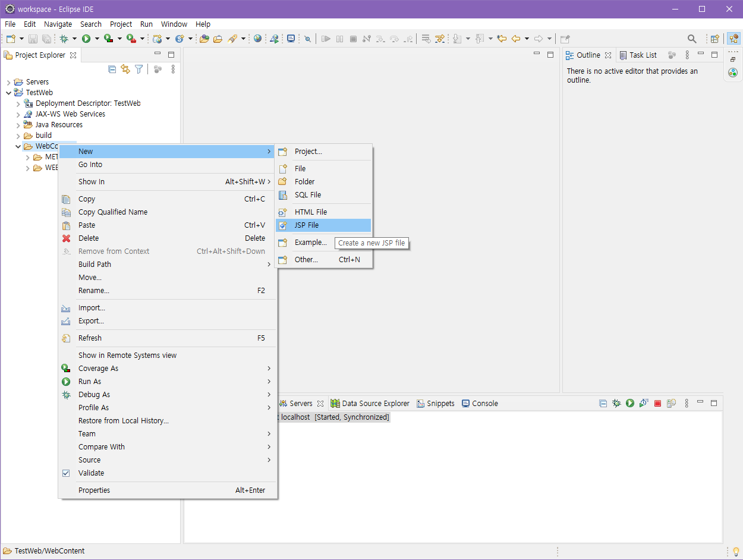Click the Coverage launch icon in toolbar
Image resolution: width=743 pixels, height=560 pixels.
(108, 39)
